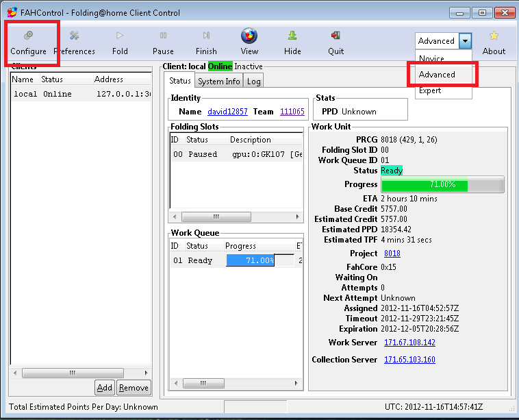Select the local client row
This screenshot has height=420, width=519.
(x=79, y=95)
